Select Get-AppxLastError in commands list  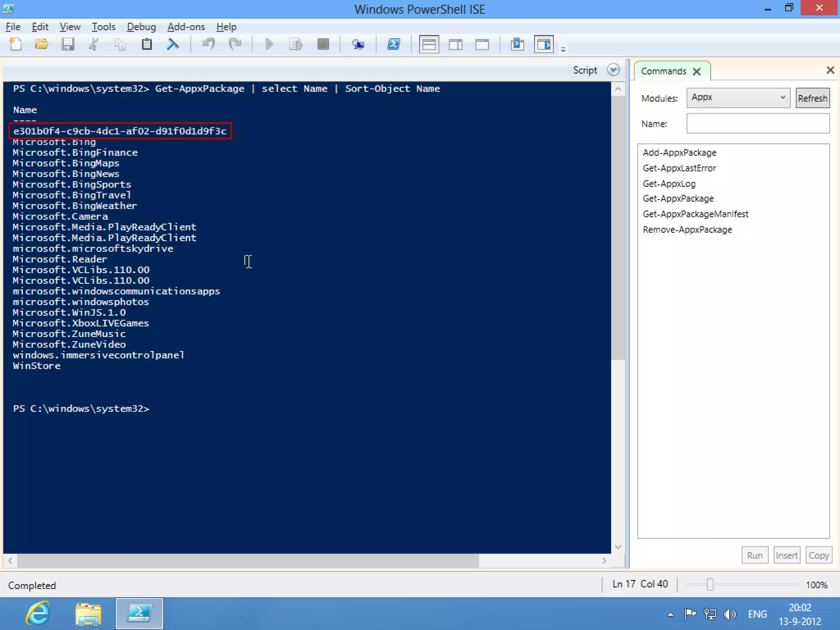pyautogui.click(x=679, y=168)
